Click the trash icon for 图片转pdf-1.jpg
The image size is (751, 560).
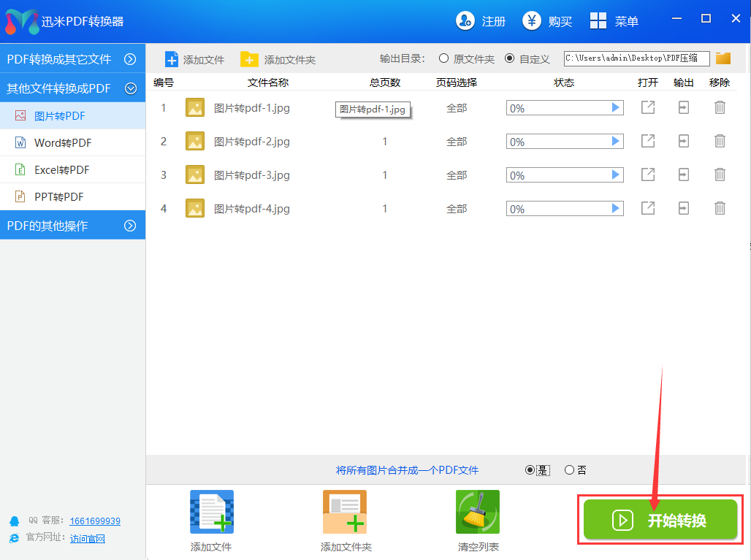720,108
